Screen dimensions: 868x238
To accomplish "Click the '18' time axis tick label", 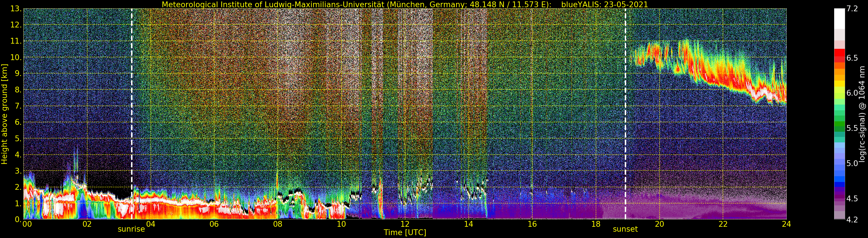I will [596, 224].
